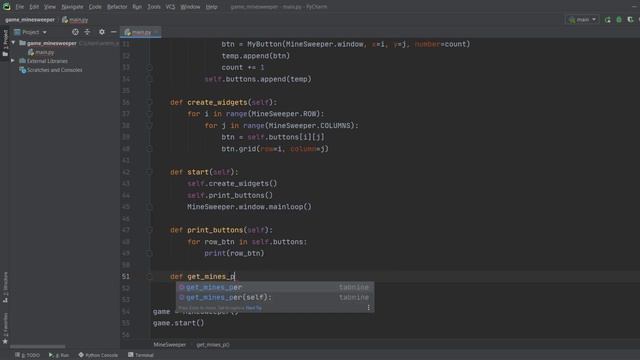
Task: Click the 'print(row_btn)' code line
Action: click(234, 253)
